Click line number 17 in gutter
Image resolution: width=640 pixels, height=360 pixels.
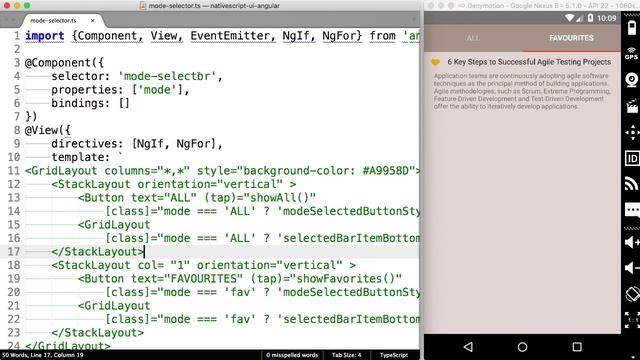13,251
